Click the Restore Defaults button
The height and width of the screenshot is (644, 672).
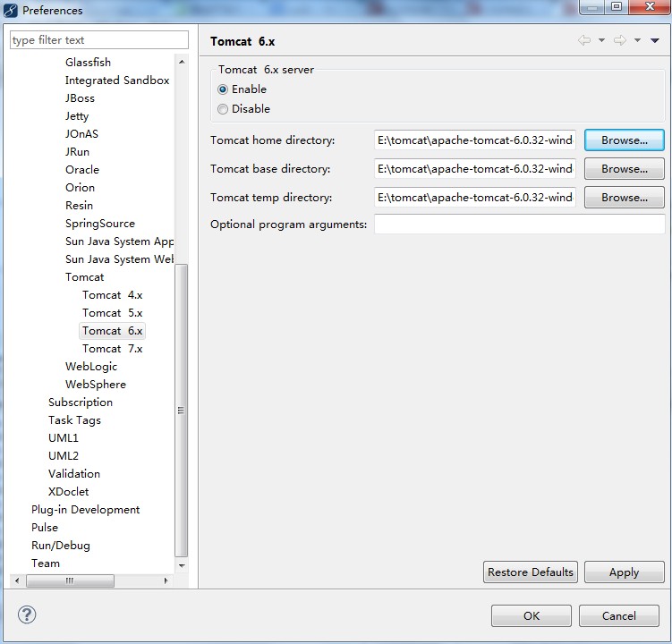(530, 572)
